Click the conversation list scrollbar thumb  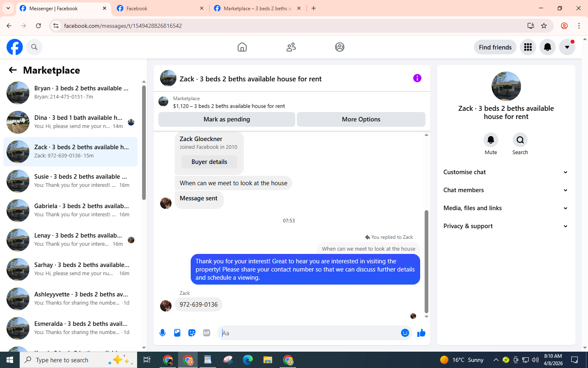(x=144, y=143)
